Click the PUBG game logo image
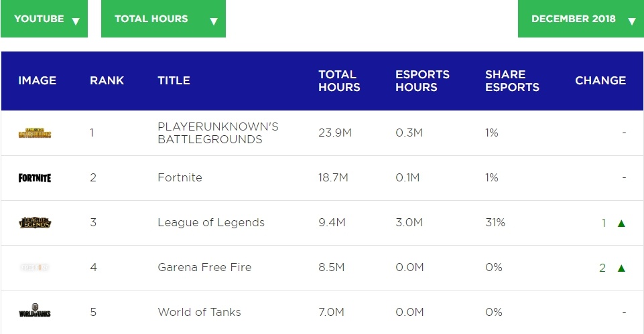644x334 pixels. tap(35, 133)
